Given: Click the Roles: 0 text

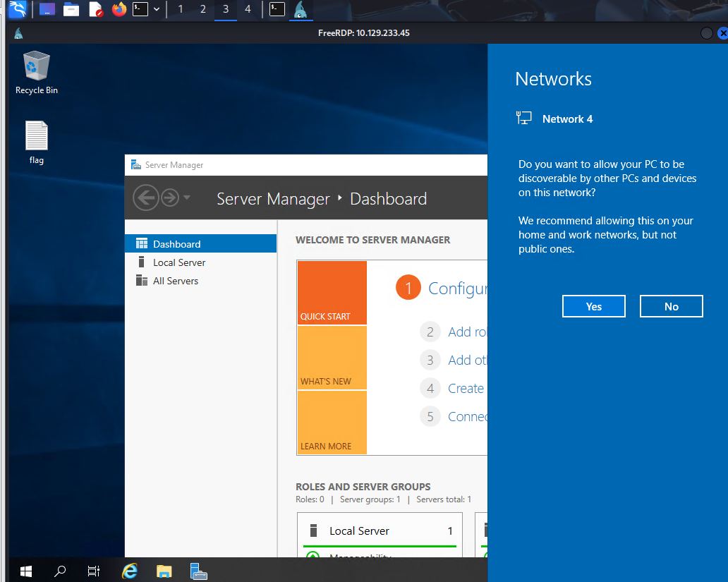Looking at the screenshot, I should (x=310, y=499).
